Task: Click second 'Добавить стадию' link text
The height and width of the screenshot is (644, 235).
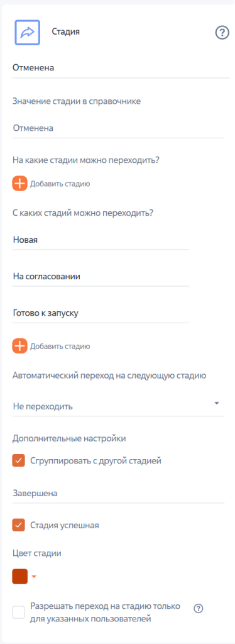Action: coord(60,347)
